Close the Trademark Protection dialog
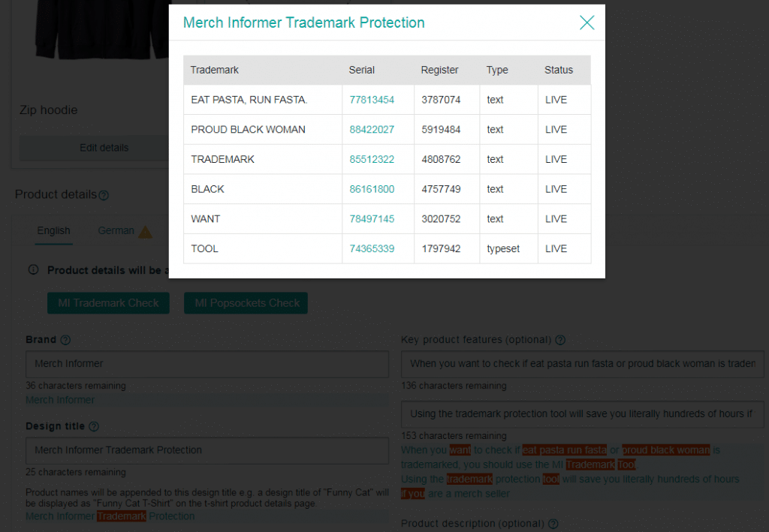769x532 pixels. point(587,23)
